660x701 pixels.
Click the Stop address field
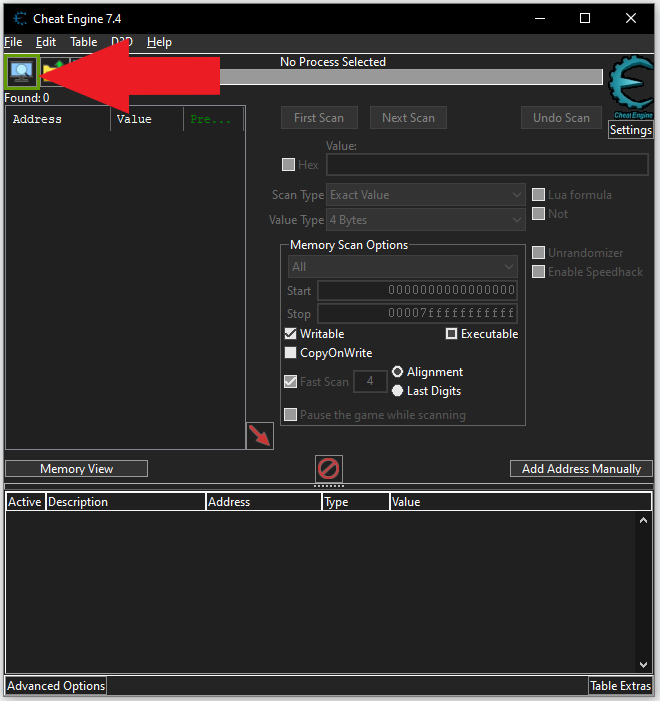(417, 313)
